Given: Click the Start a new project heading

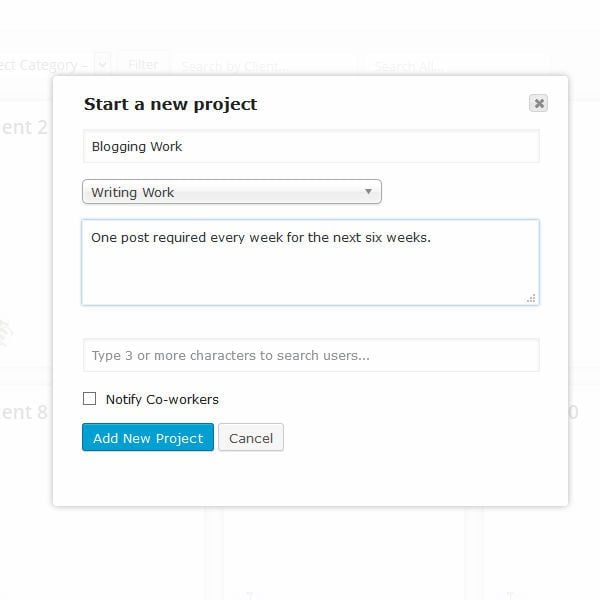Looking at the screenshot, I should pos(170,104).
